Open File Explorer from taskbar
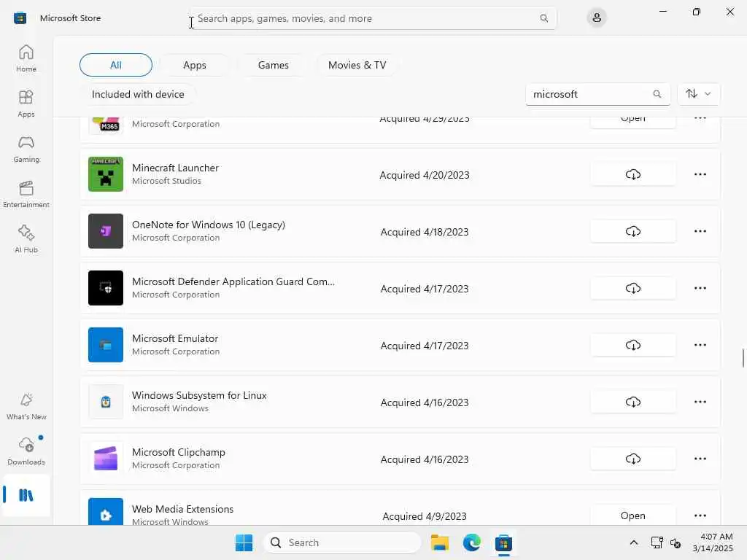The image size is (747, 560). 440,542
